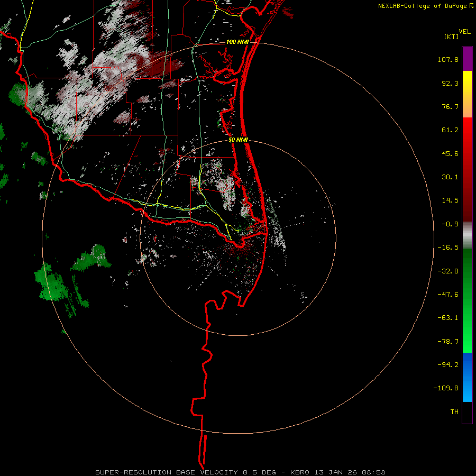Select the -16.5 scale value

coord(448,248)
